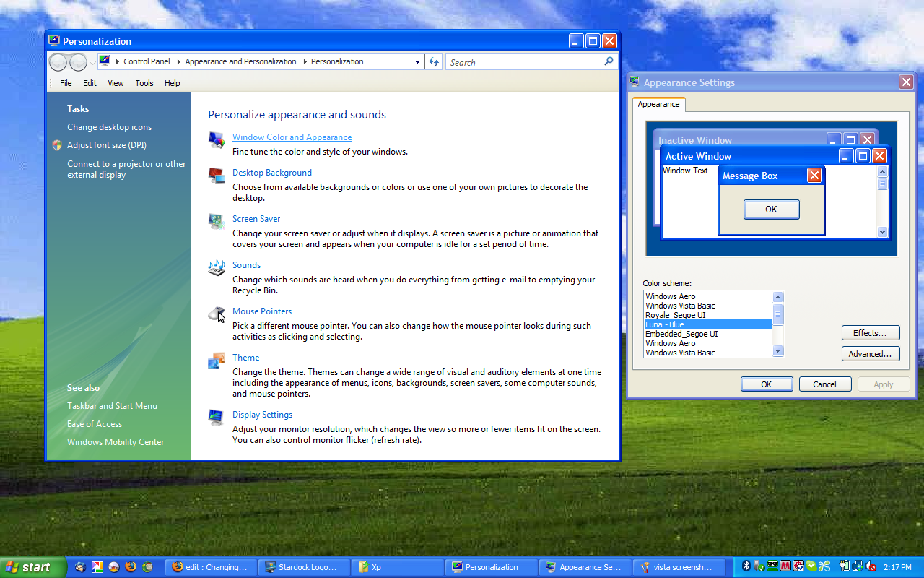Expand the Control Panel breadcrumb arrow
Screen dimensions: 924x578
tap(178, 62)
